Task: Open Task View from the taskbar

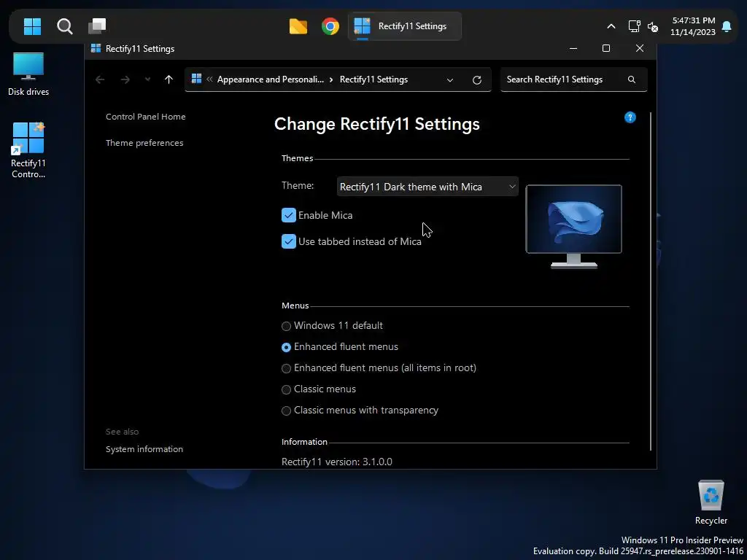Action: (97, 26)
